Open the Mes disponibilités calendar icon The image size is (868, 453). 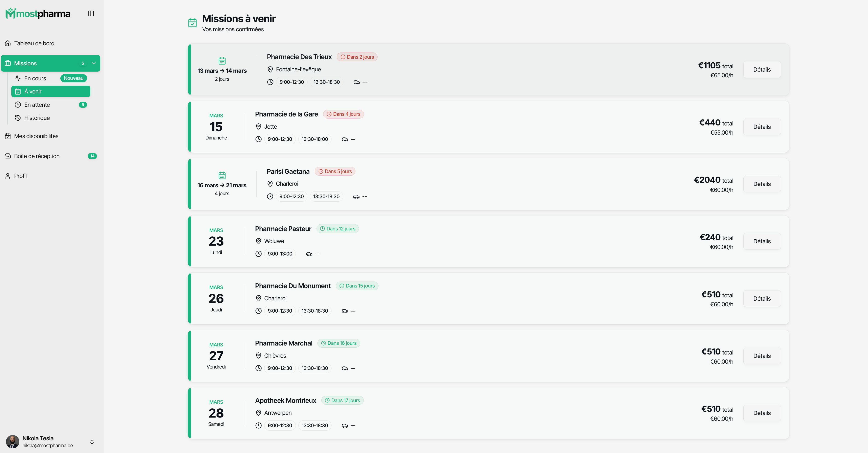(x=8, y=136)
